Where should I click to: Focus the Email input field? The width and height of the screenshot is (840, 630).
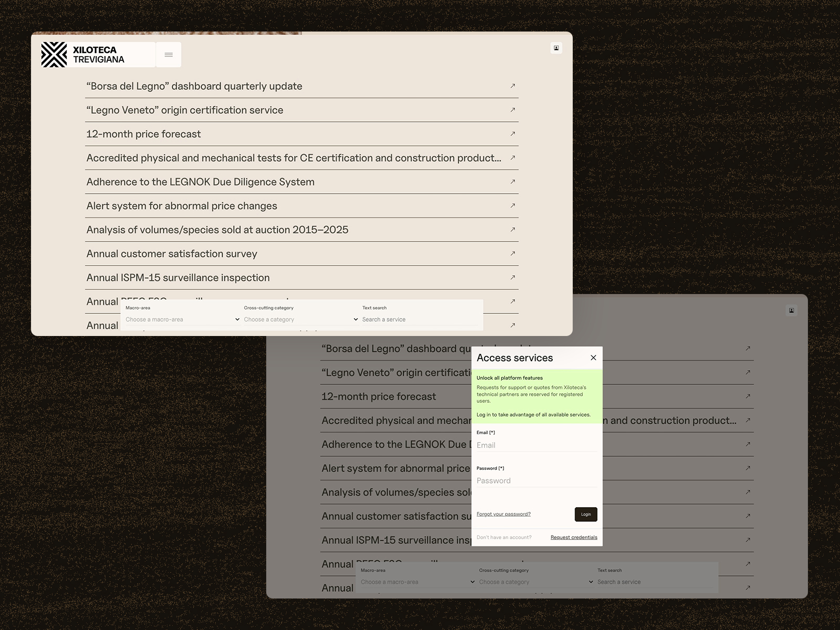coord(537,445)
